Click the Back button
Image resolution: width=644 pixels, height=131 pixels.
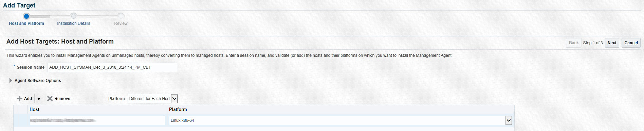coord(574,43)
